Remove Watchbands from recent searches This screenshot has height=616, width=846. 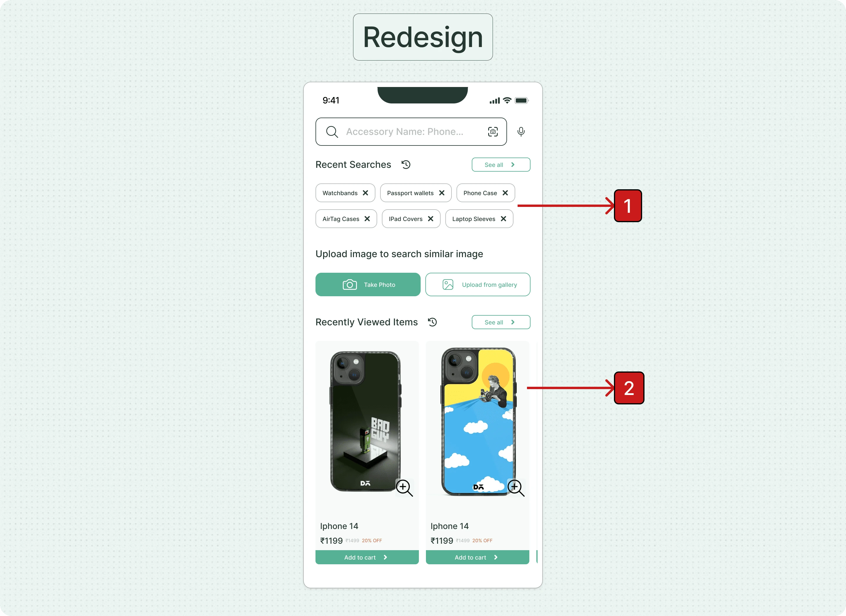tap(366, 192)
